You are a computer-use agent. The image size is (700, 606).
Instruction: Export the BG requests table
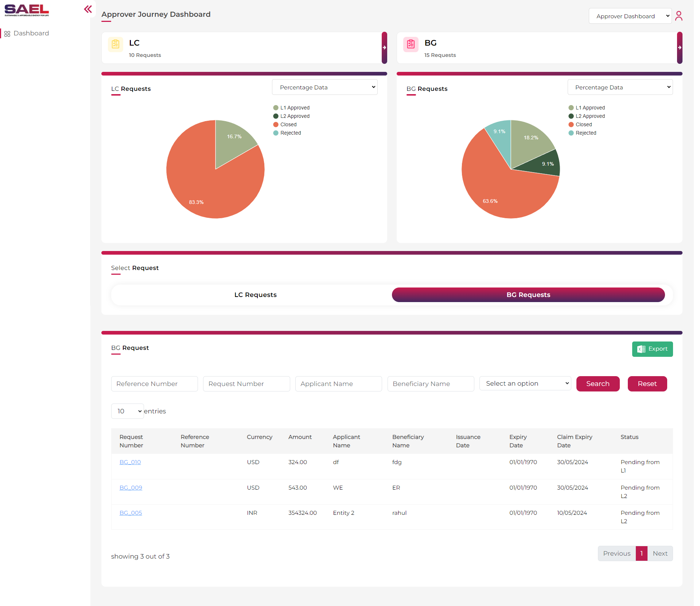pos(652,349)
